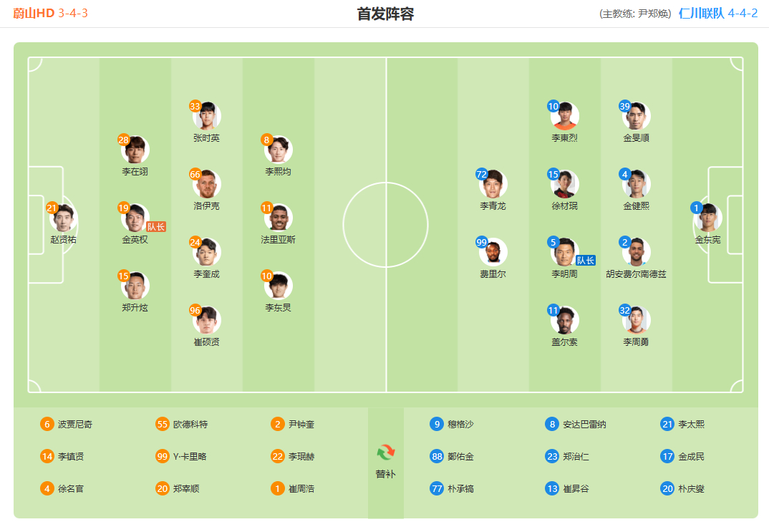Click substitute 崔周浩 number 1 badge

[x=278, y=488]
